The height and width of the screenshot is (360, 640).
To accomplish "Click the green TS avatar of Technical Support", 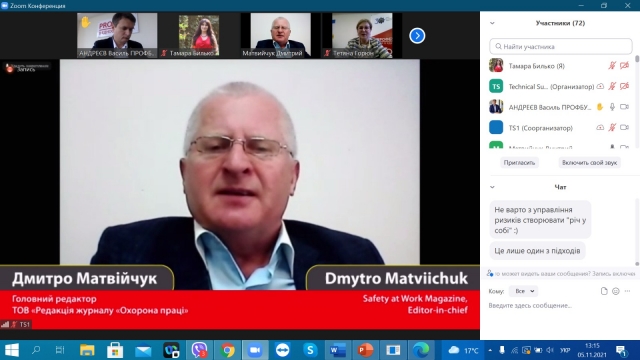I will (496, 87).
